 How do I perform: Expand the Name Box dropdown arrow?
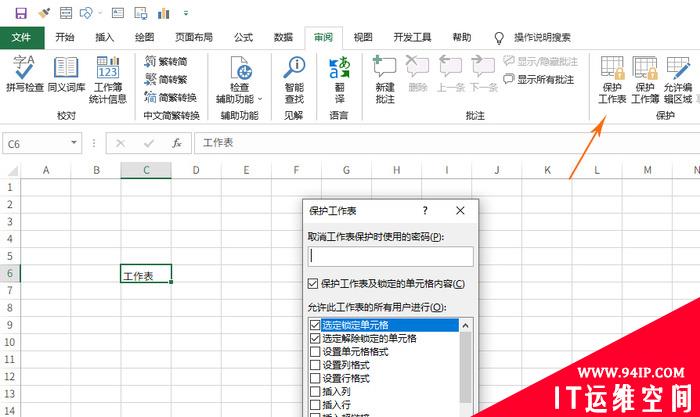coord(74,143)
